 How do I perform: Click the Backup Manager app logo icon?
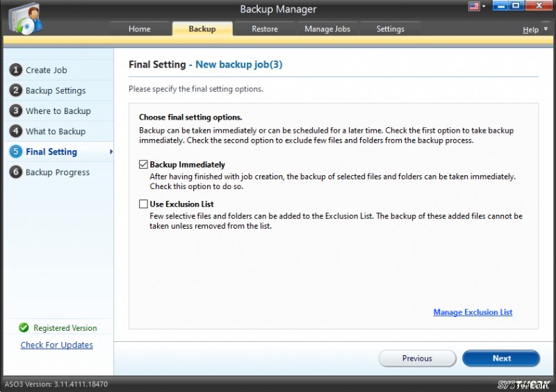[25, 19]
